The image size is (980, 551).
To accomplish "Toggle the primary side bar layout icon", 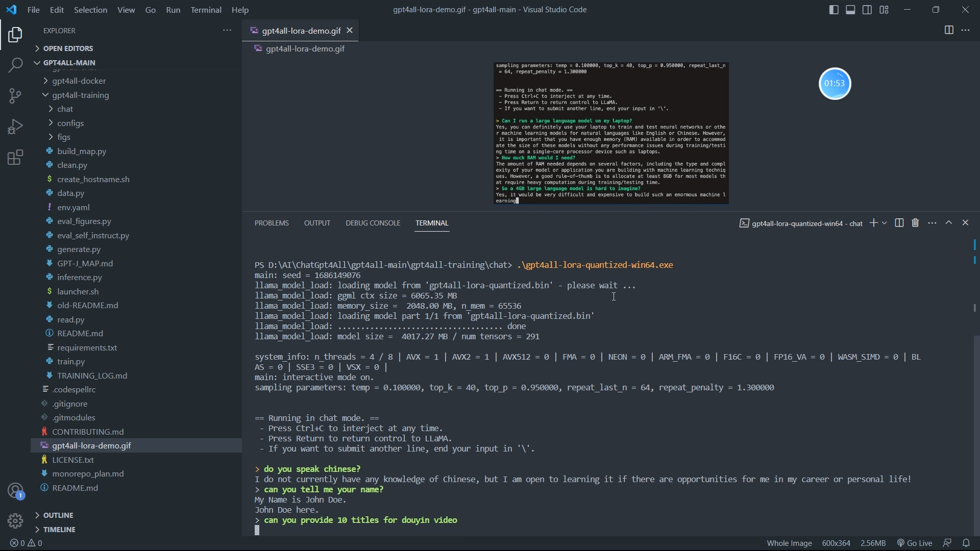I will [834, 10].
